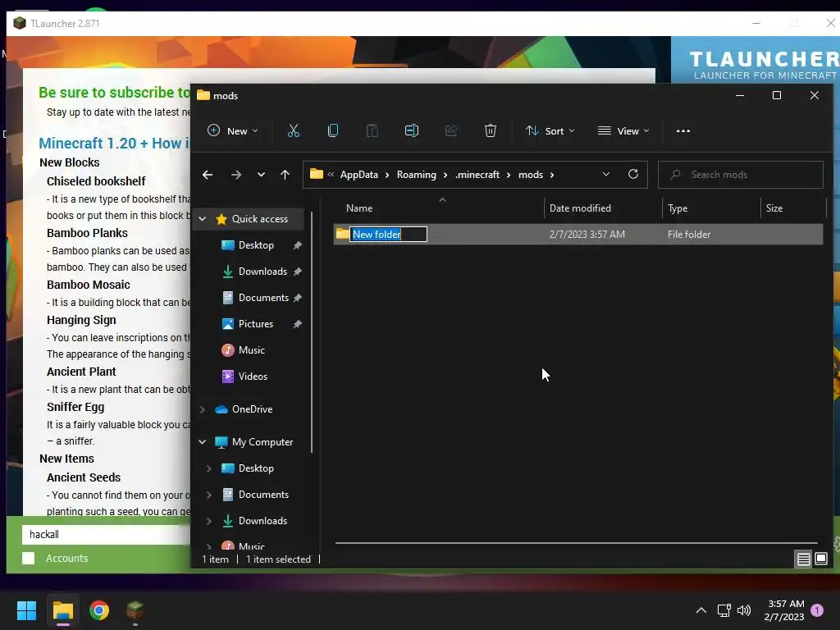
Task: Click the Cut scissors icon
Action: coord(294,130)
